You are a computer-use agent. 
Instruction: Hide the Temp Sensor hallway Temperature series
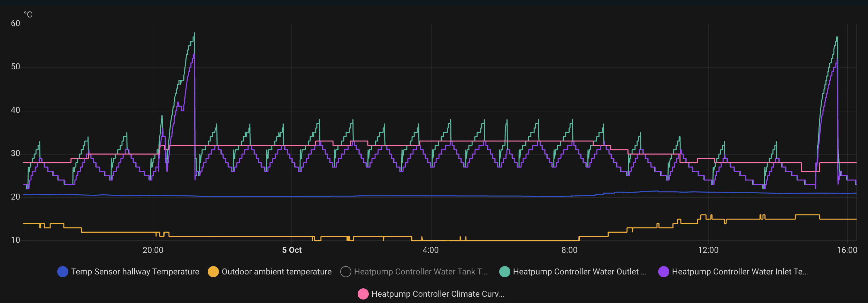[x=135, y=272]
